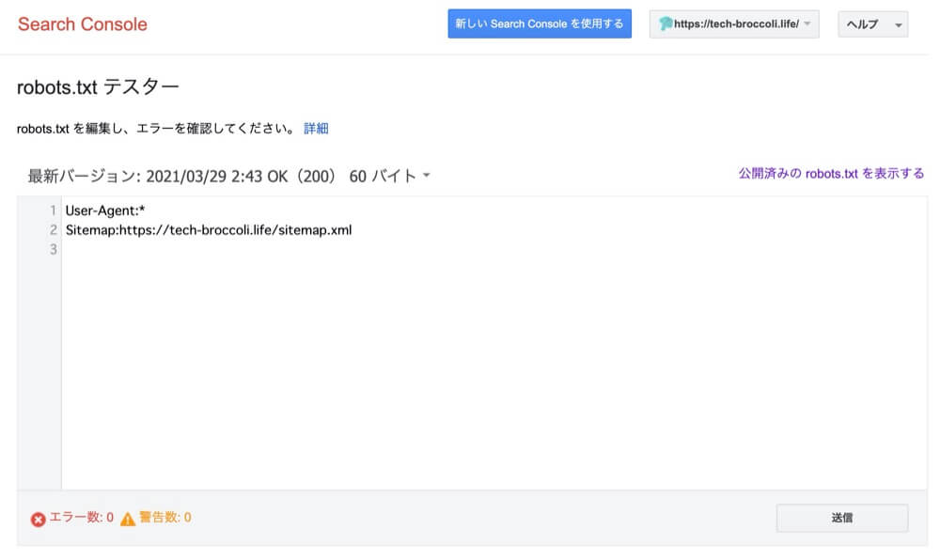
Task: Open the property selector for tech-broccoli.life
Action: pos(733,23)
